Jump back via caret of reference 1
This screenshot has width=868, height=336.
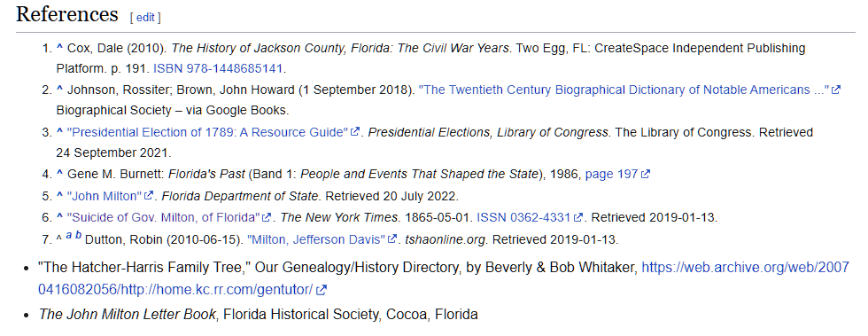coord(59,48)
